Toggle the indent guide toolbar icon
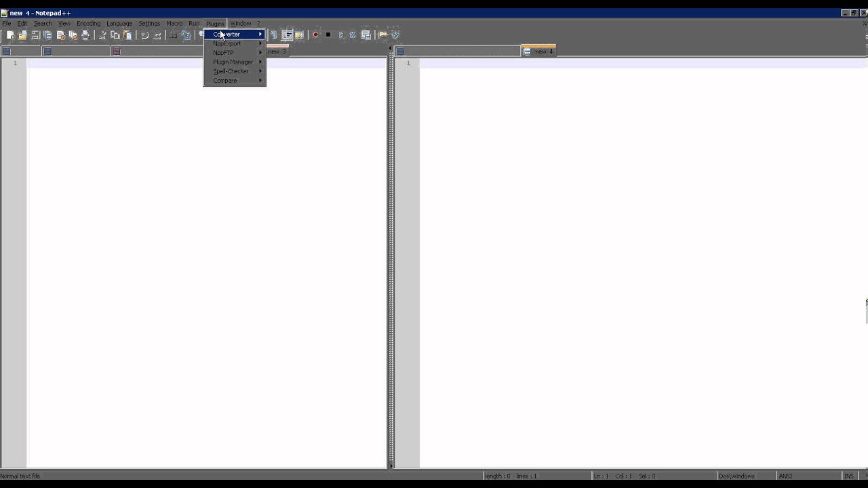This screenshot has height=488, width=868. click(x=287, y=35)
